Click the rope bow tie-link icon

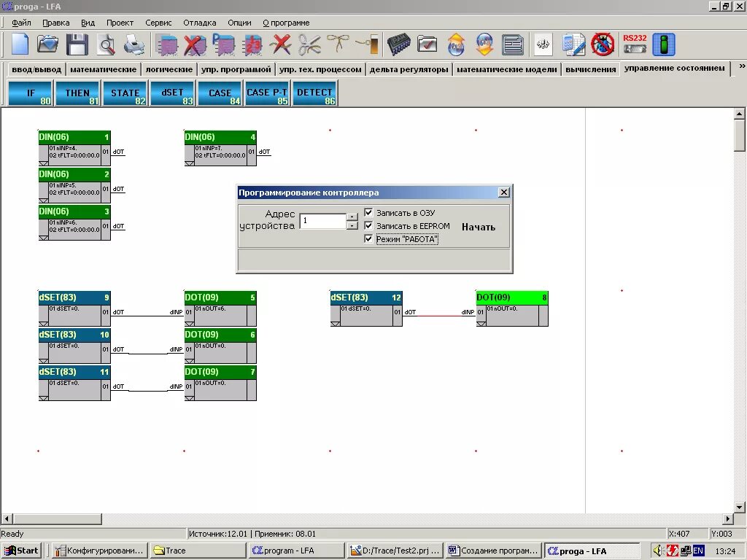tap(337, 43)
